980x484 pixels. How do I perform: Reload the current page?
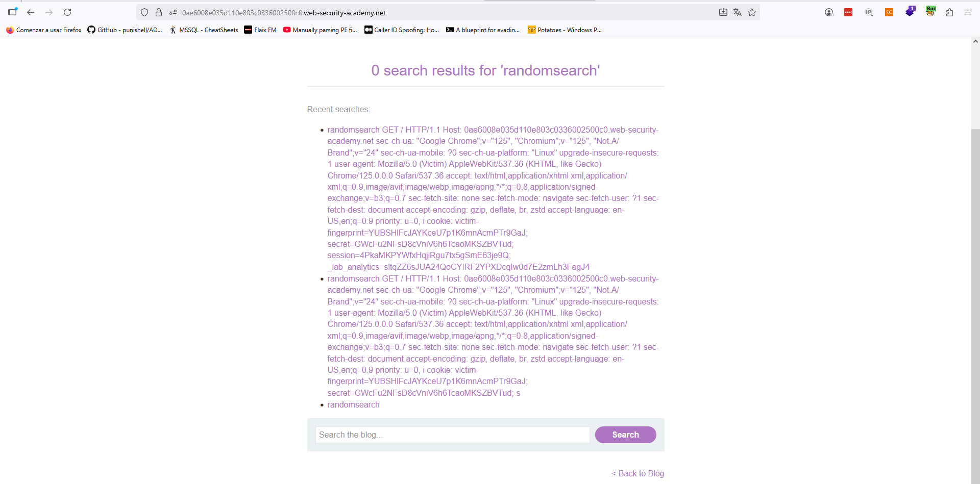click(67, 12)
